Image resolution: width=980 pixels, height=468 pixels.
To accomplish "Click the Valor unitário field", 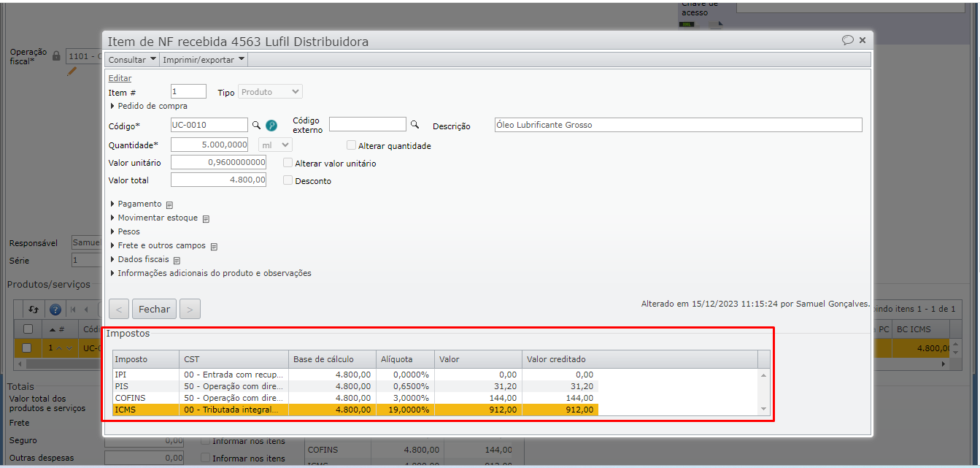I will (218, 162).
